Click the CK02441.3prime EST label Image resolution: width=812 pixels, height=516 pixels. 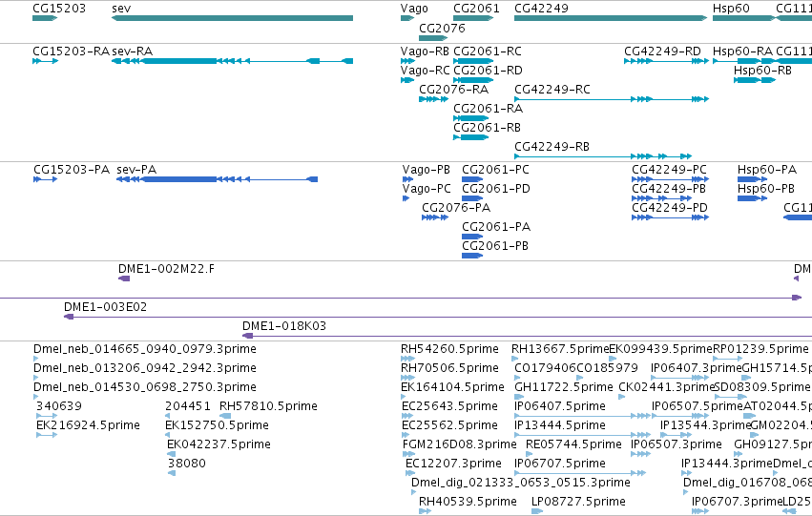coord(666,387)
